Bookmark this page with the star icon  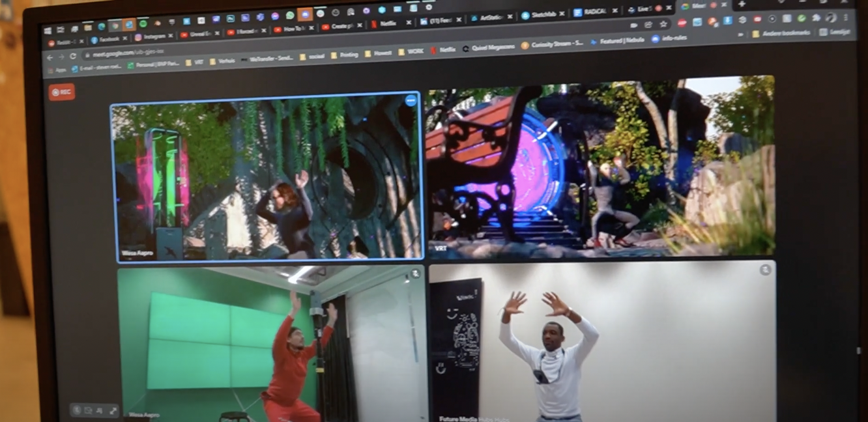click(x=663, y=24)
